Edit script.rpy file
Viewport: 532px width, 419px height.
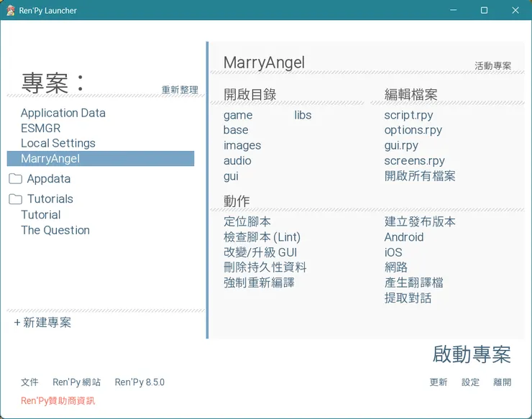pyautogui.click(x=408, y=116)
